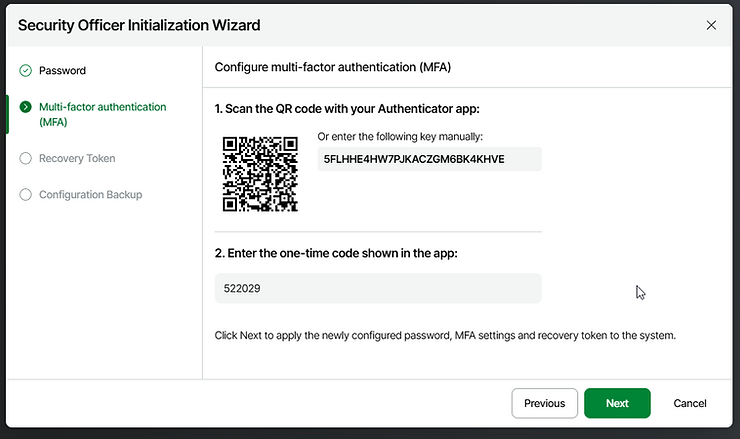This screenshot has width=740, height=439.
Task: Click the manual key field 5FLHHE4HW7PJKACZGM6BK4KHVE
Action: (429, 159)
